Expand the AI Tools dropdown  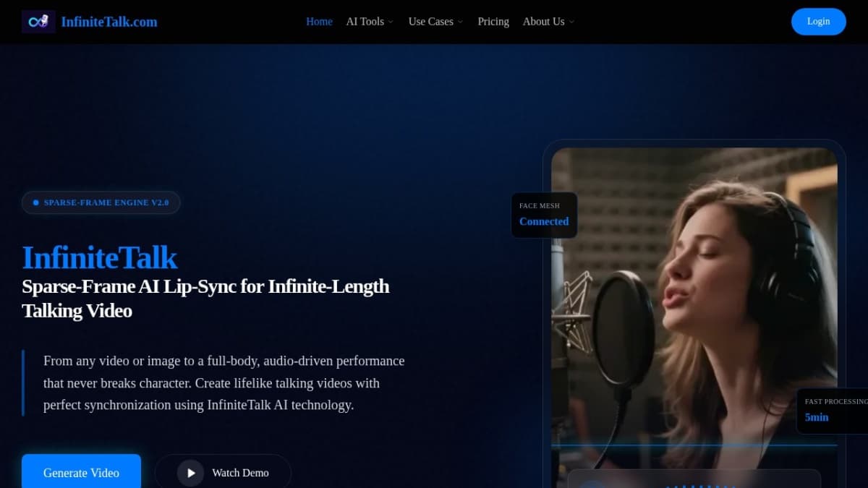pyautogui.click(x=369, y=22)
